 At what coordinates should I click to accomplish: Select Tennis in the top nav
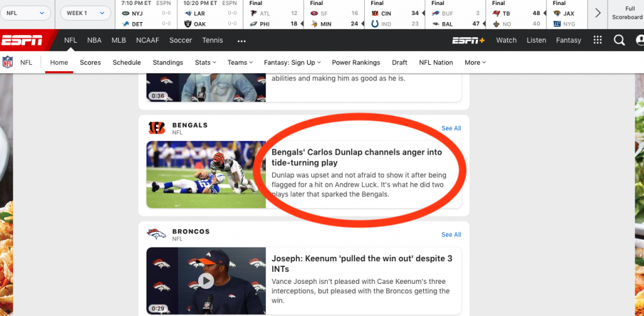click(213, 40)
